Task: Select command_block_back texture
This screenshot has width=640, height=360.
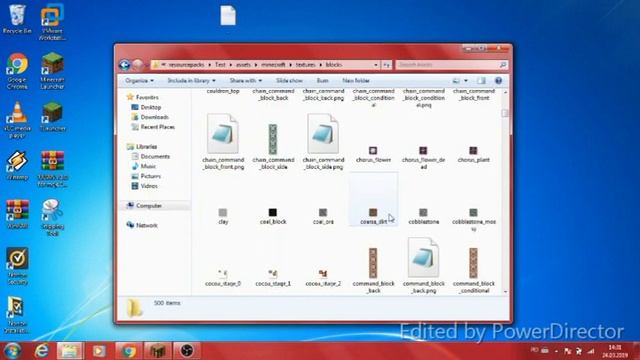Action: pos(373,271)
